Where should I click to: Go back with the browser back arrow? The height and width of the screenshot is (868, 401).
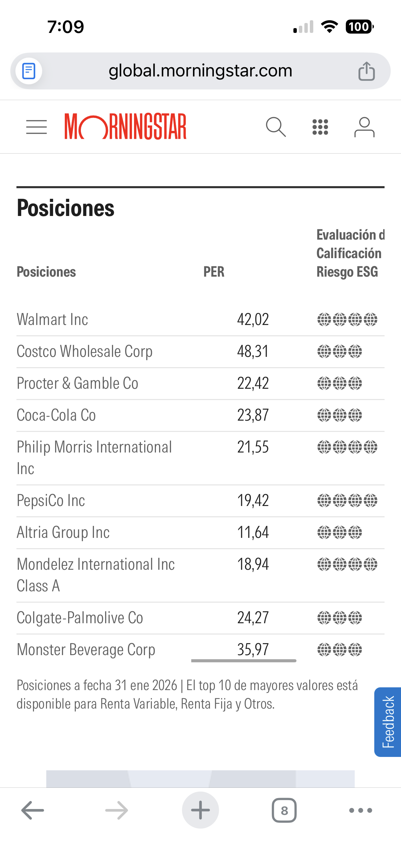[33, 810]
